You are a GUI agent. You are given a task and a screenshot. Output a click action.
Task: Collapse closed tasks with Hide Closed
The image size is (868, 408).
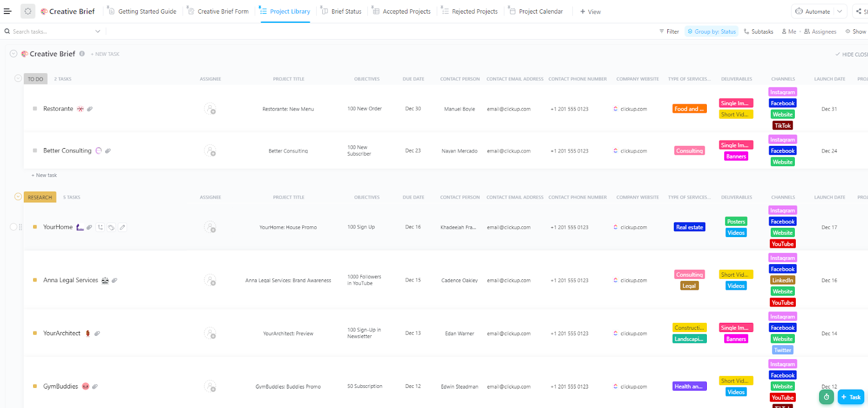852,54
